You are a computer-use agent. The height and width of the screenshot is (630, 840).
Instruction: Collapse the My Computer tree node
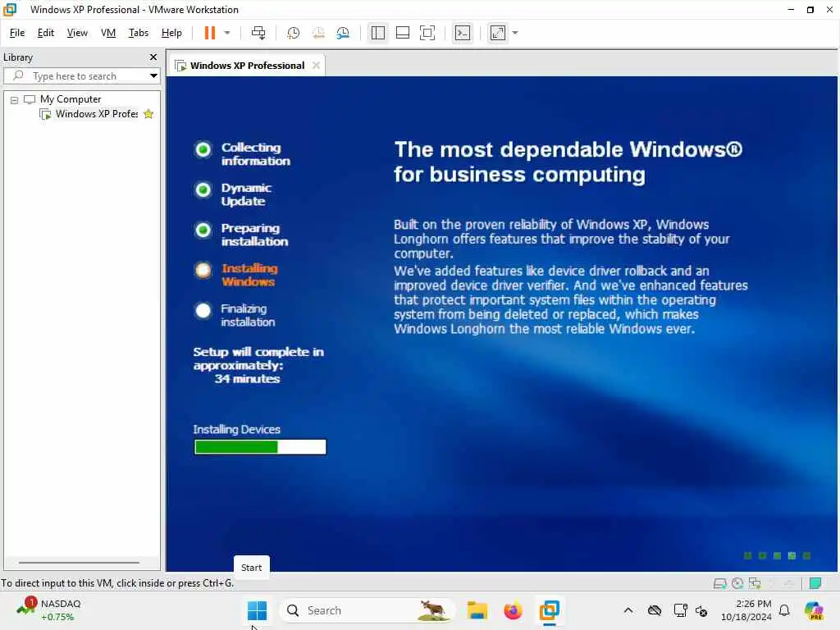[x=15, y=100]
